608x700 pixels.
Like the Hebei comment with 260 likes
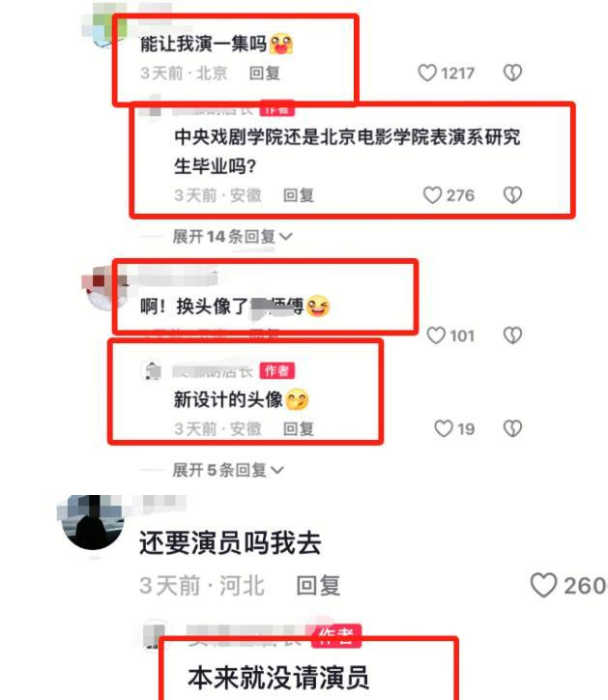tap(543, 585)
